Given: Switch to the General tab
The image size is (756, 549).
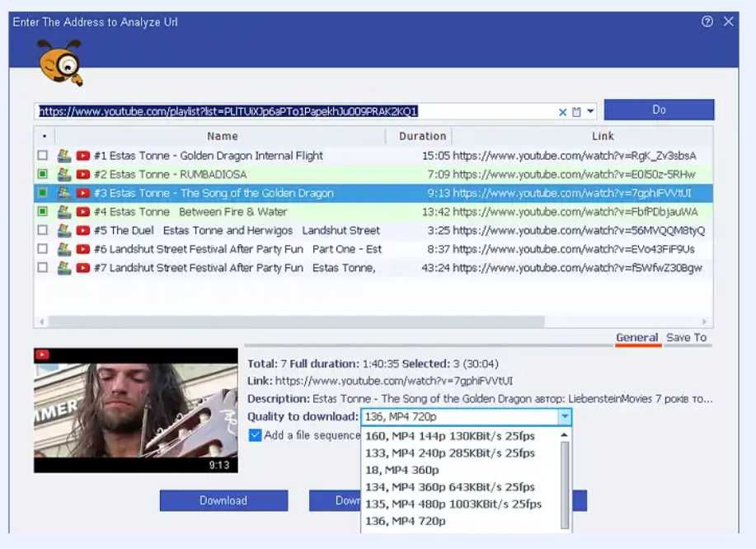Looking at the screenshot, I should (637, 338).
